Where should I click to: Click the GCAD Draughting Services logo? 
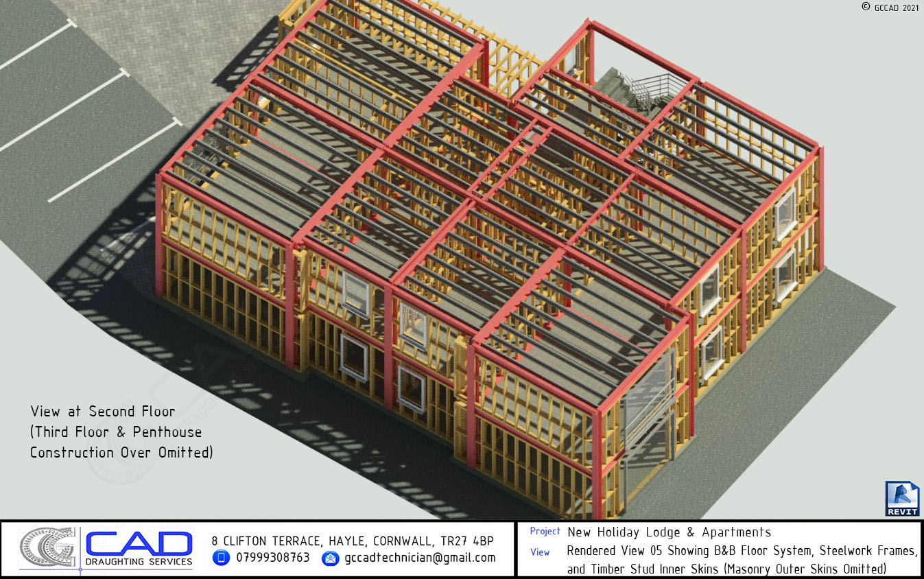(x=106, y=549)
